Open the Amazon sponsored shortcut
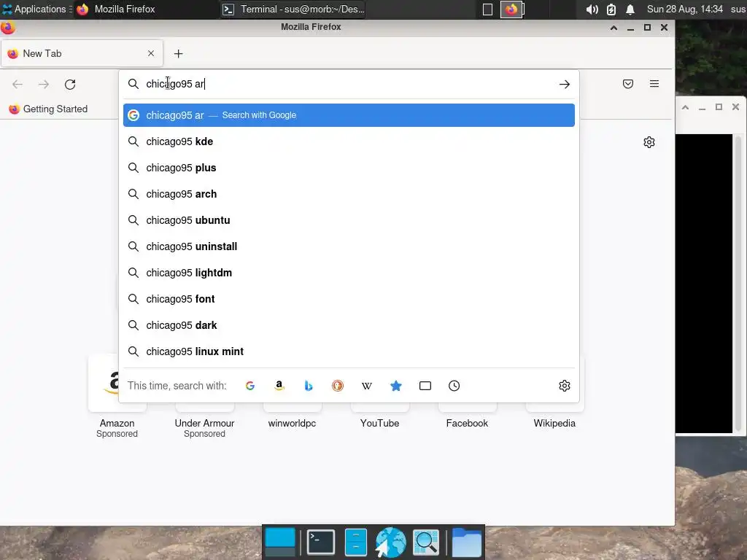Image resolution: width=747 pixels, height=560 pixels. point(117,396)
